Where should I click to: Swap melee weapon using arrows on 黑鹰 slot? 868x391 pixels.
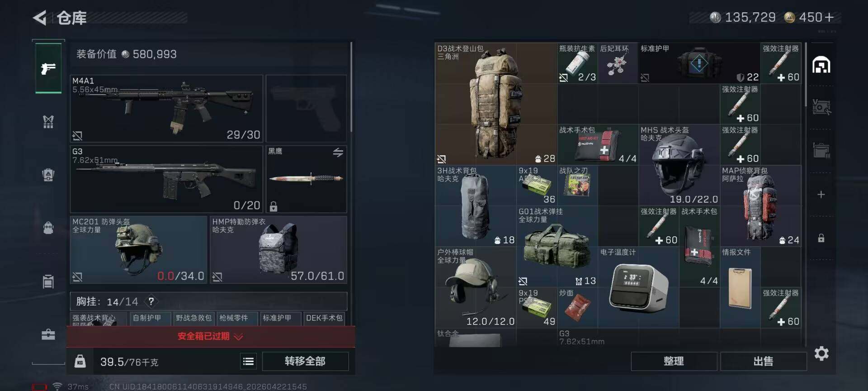(338, 153)
